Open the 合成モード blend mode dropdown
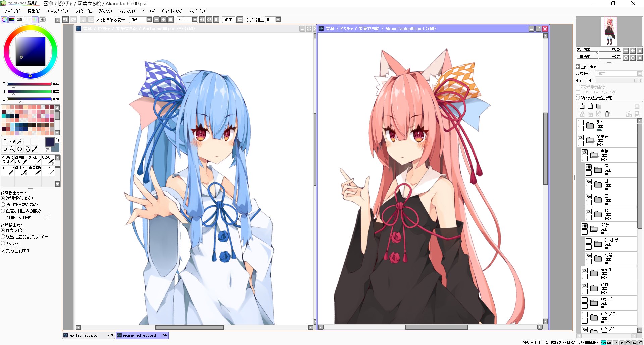Image resolution: width=644 pixels, height=345 pixels. (619, 73)
